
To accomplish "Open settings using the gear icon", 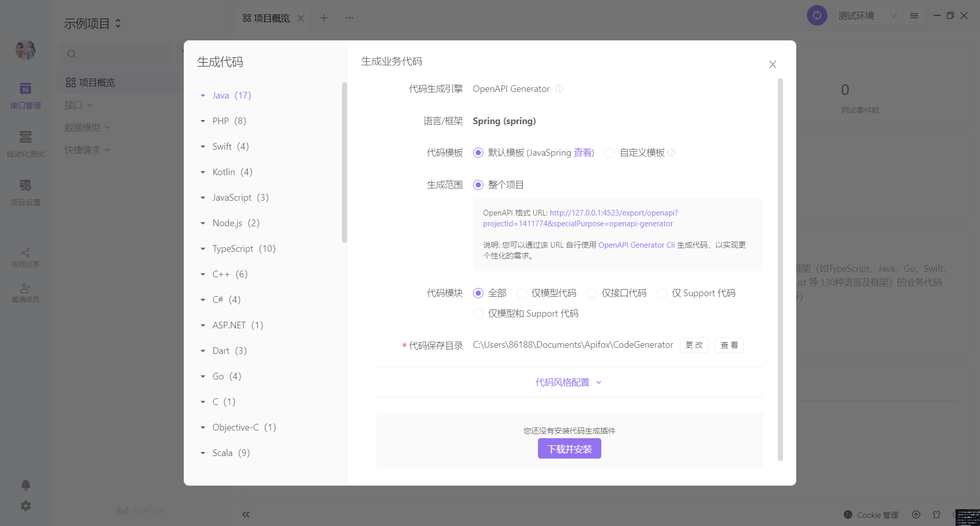I will point(25,506).
